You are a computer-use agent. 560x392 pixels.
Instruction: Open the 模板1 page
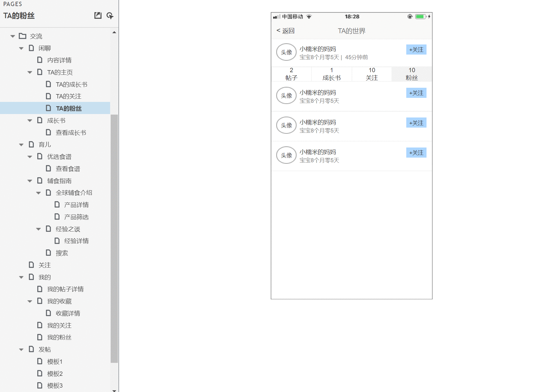[55, 361]
